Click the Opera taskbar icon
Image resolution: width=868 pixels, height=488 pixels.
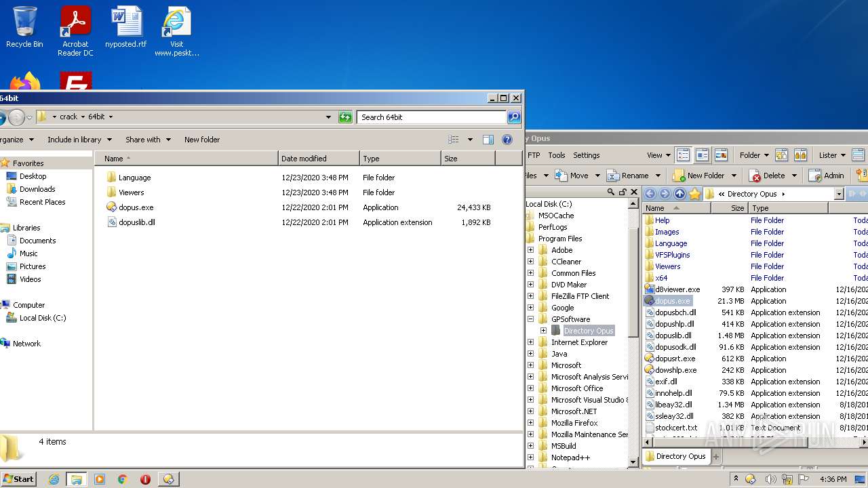[145, 479]
